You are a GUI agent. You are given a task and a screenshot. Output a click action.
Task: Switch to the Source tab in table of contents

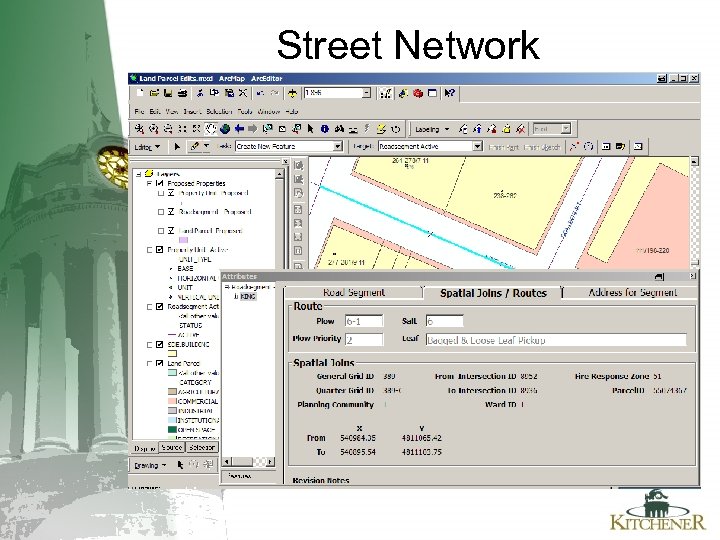pyautogui.click(x=172, y=447)
